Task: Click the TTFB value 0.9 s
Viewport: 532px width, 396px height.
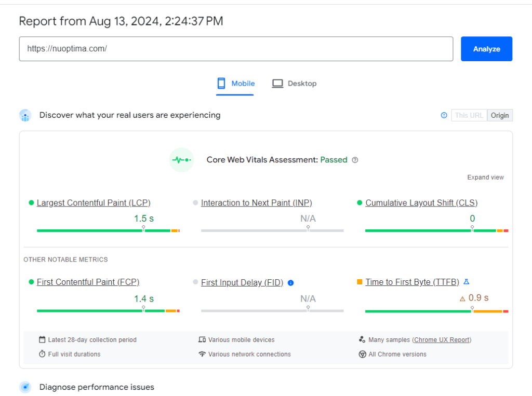Action: [478, 298]
